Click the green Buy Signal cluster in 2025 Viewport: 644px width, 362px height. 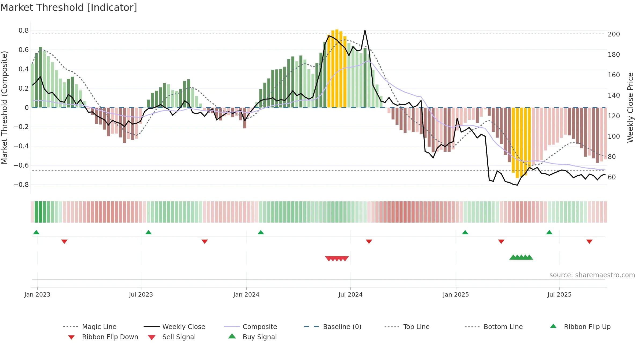pyautogui.click(x=521, y=257)
